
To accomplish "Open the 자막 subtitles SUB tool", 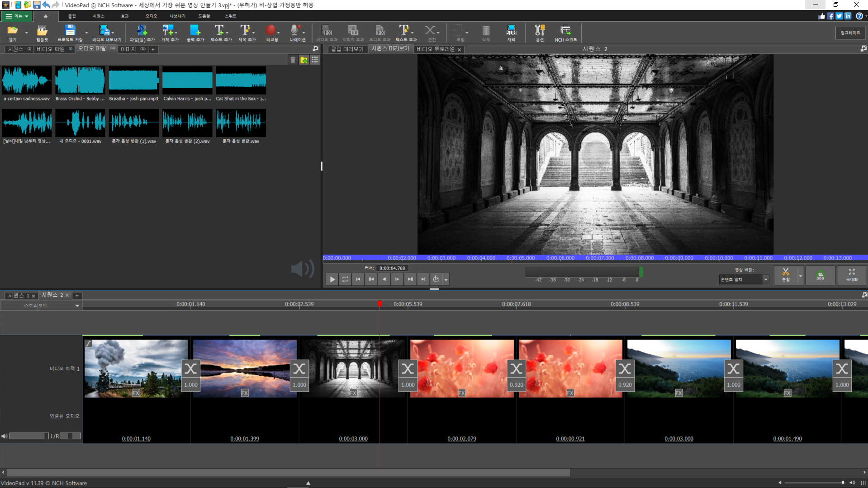I will tap(511, 33).
